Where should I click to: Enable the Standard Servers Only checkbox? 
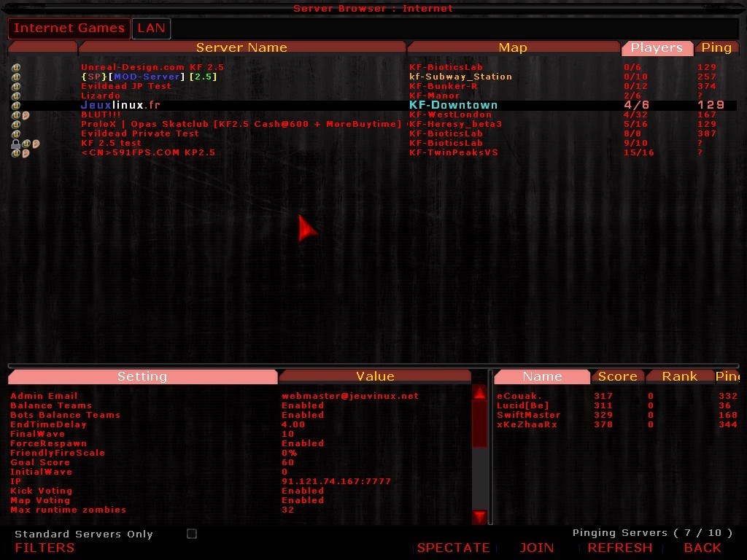(x=192, y=534)
